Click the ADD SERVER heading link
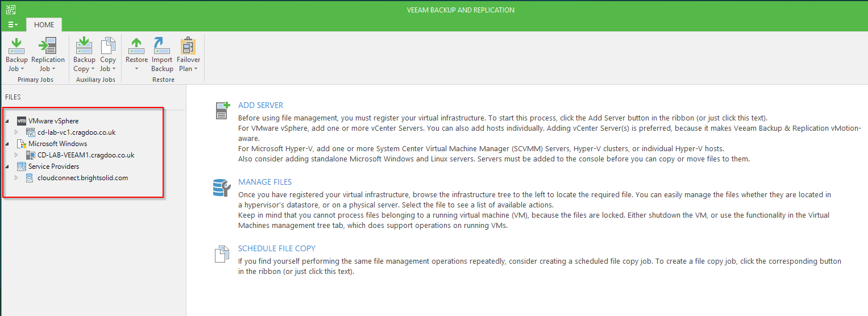Viewport: 868px width, 316px height. click(261, 105)
